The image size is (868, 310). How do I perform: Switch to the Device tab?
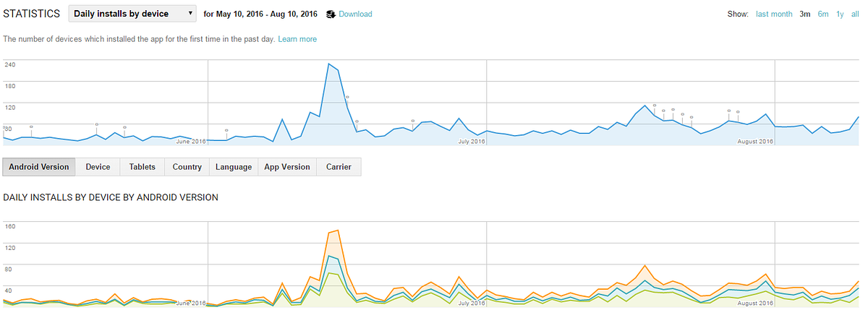point(98,167)
